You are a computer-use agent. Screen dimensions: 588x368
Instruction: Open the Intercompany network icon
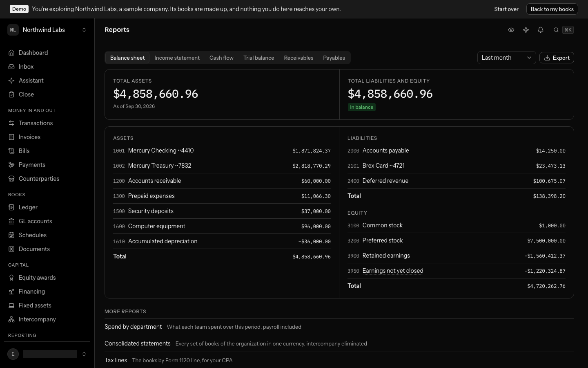tap(11, 319)
